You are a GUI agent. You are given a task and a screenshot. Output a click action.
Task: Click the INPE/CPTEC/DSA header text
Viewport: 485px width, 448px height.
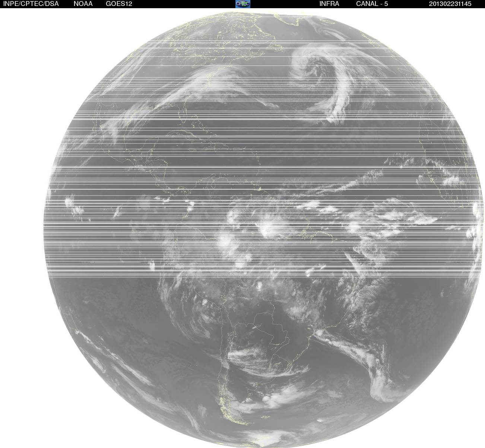(x=31, y=4)
